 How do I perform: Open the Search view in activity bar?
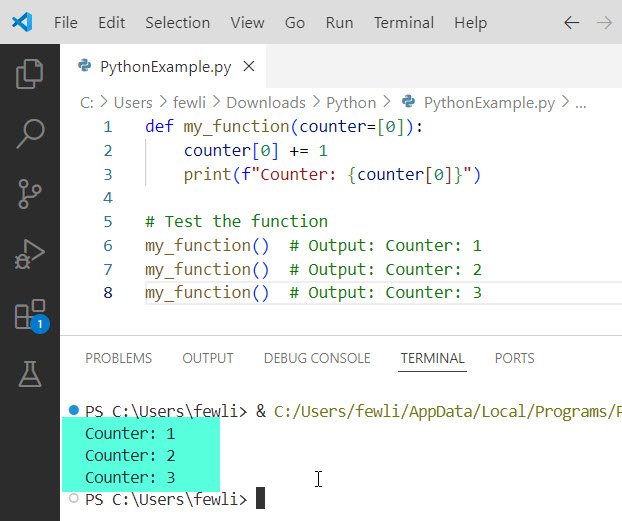(30, 134)
